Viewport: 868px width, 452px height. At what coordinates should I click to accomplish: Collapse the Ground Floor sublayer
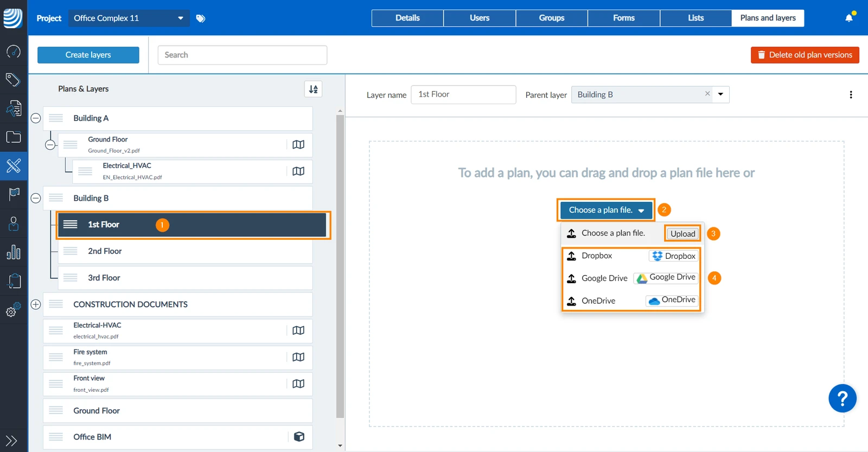coord(50,145)
